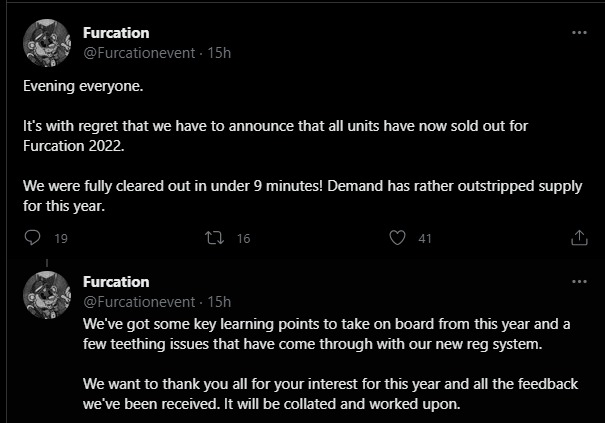605x423 pixels.
Task: Click the @Furcationevent handle on the first tweet
Action: (x=140, y=52)
